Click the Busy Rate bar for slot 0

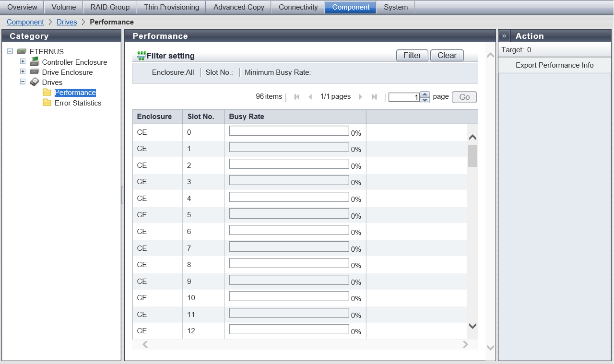[x=289, y=131]
